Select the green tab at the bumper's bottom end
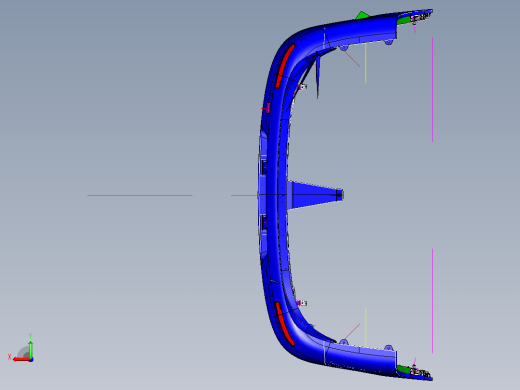Viewport: 520px width, 390px height. click(404, 369)
